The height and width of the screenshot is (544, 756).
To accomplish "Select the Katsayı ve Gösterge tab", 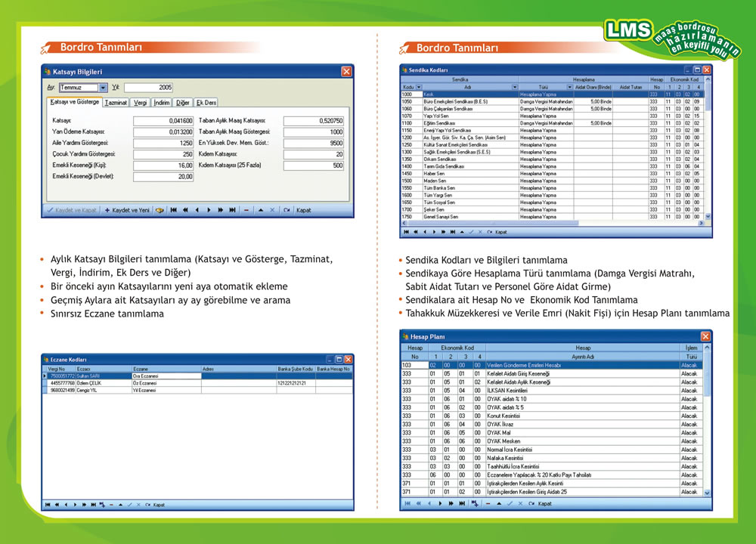I will [74, 102].
